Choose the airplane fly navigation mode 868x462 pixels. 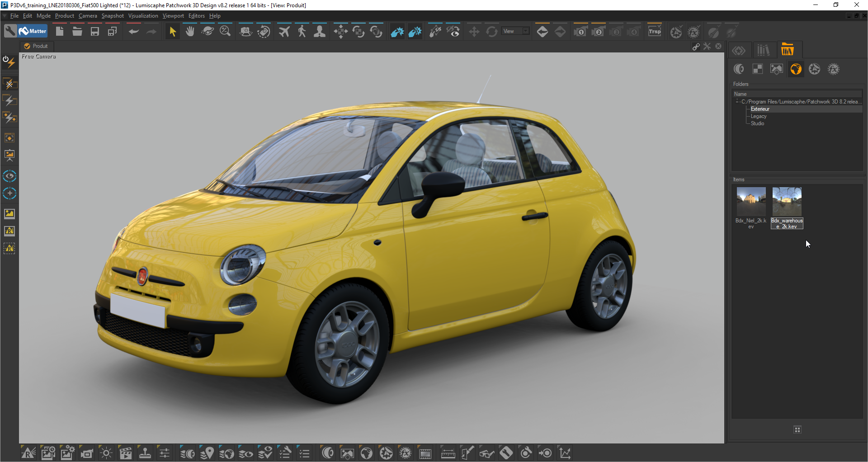(284, 32)
